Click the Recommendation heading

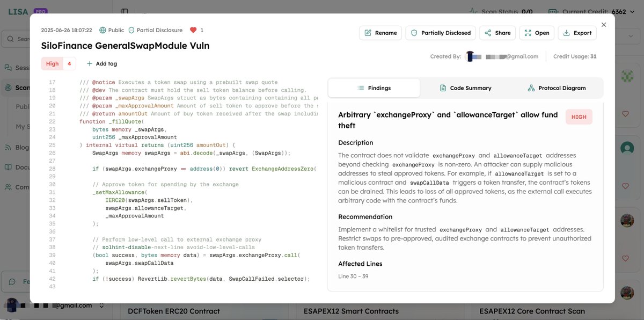click(365, 217)
